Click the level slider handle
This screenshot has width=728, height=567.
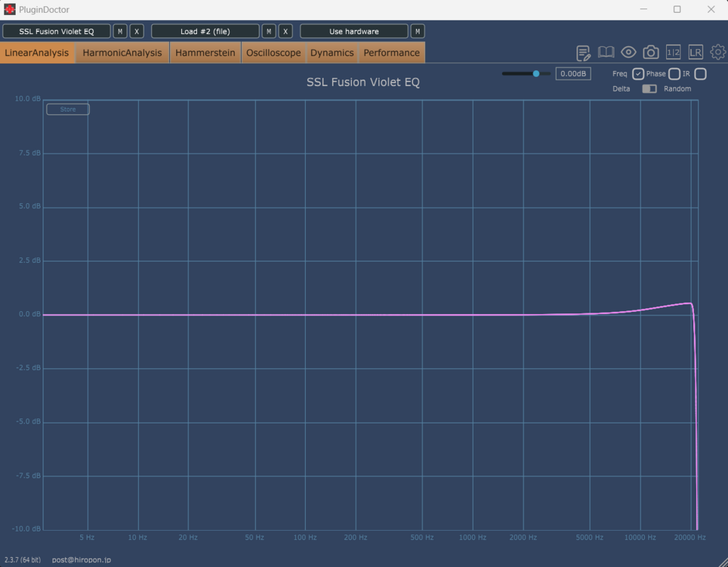(x=536, y=73)
